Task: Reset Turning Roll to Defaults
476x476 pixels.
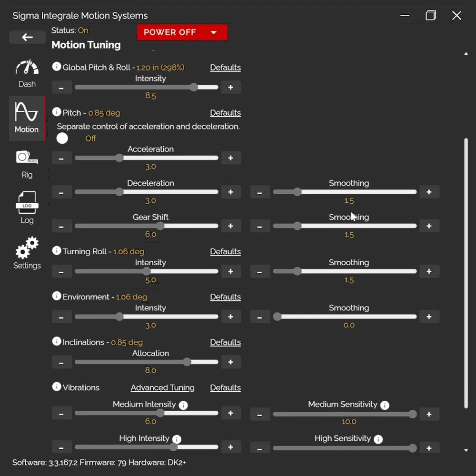Action: (x=225, y=251)
